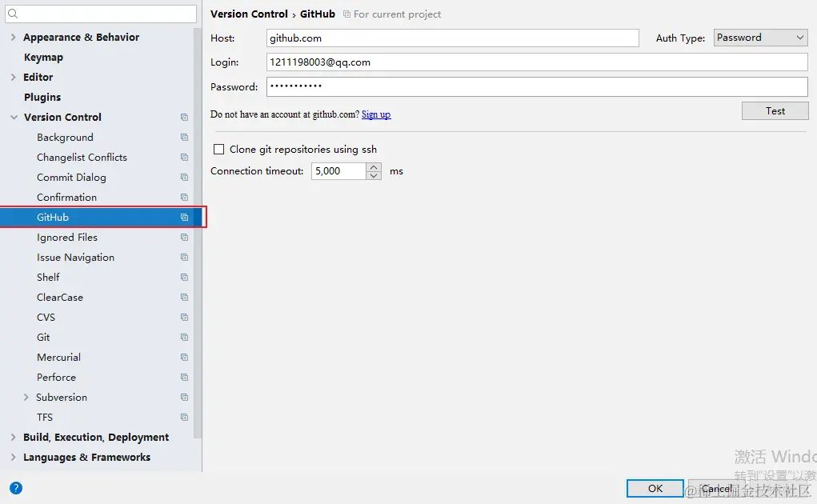Click the For current project icon in header

(x=346, y=14)
